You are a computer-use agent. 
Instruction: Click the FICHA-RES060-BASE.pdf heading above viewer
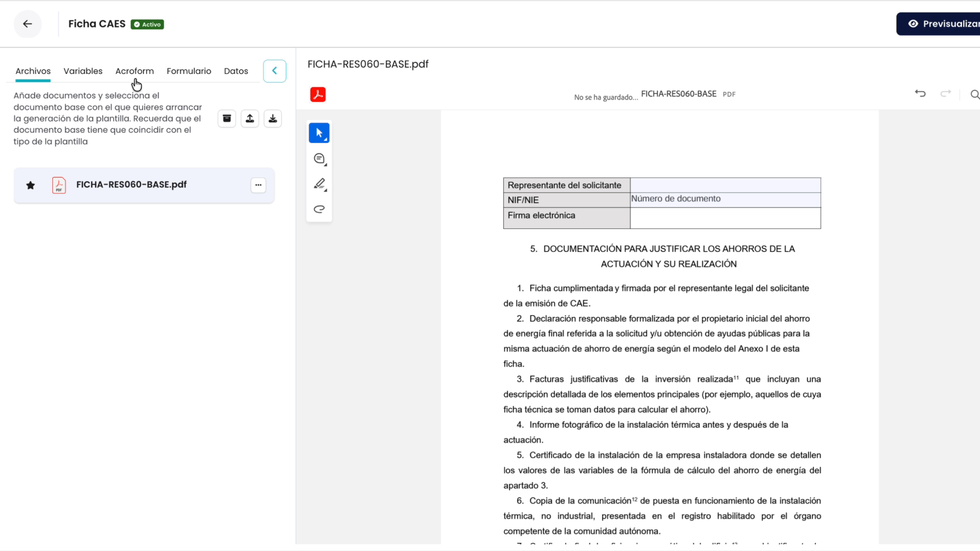tap(368, 64)
